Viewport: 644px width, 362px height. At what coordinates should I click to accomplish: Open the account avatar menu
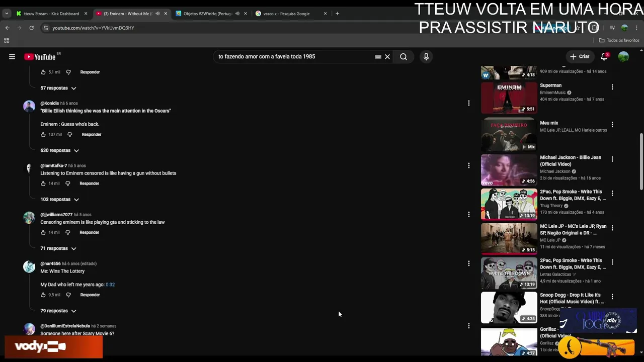click(623, 57)
